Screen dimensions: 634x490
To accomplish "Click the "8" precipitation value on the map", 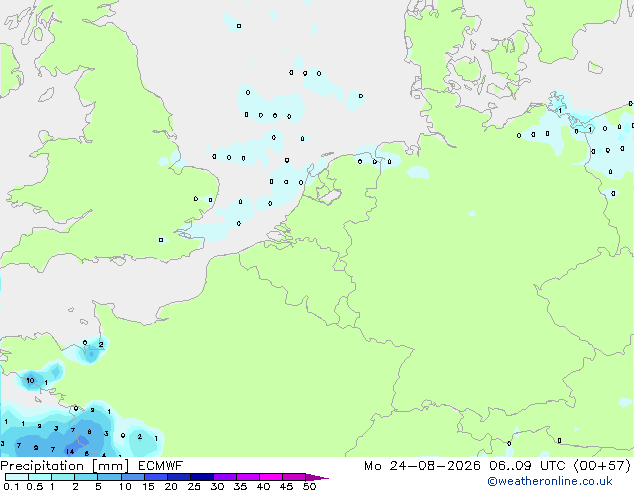I will click(x=89, y=432).
